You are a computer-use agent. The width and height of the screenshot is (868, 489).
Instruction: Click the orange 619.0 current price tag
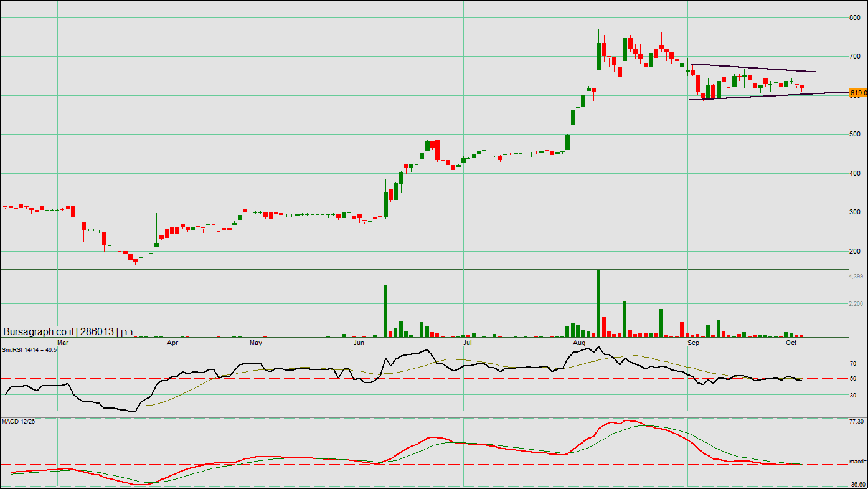[x=858, y=93]
